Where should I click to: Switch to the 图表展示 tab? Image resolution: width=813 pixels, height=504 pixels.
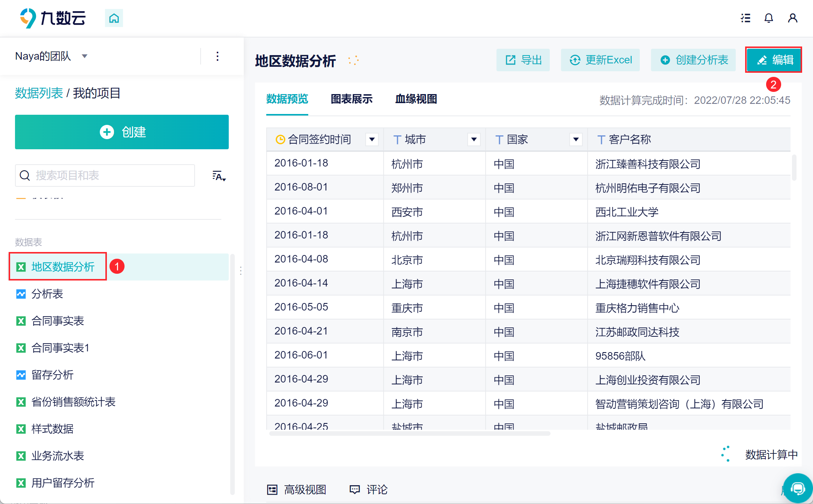351,99
